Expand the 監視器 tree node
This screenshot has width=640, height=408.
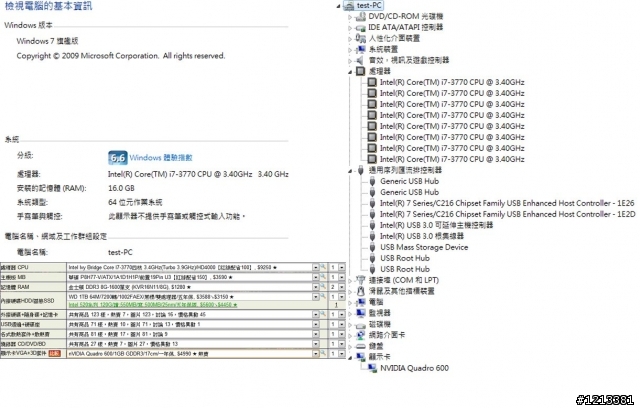pyautogui.click(x=350, y=314)
